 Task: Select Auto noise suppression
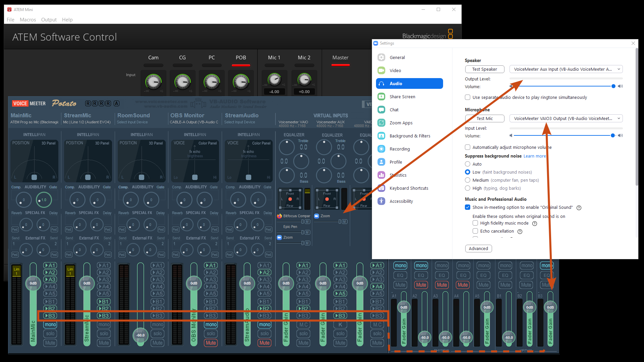tap(468, 164)
